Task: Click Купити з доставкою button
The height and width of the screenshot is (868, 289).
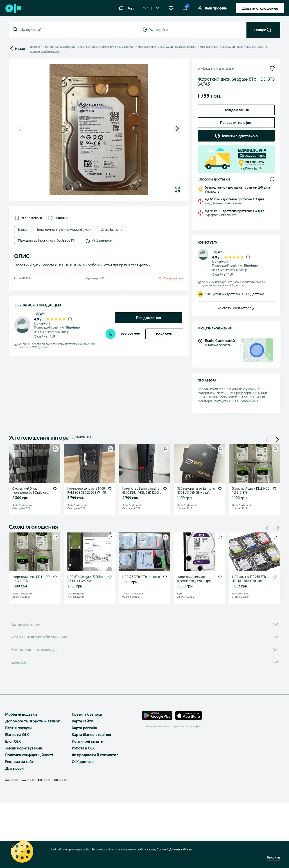Action: click(236, 136)
